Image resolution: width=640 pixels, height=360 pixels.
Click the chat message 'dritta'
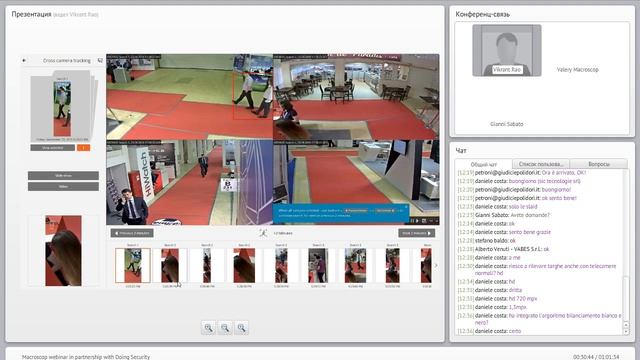[515, 290]
